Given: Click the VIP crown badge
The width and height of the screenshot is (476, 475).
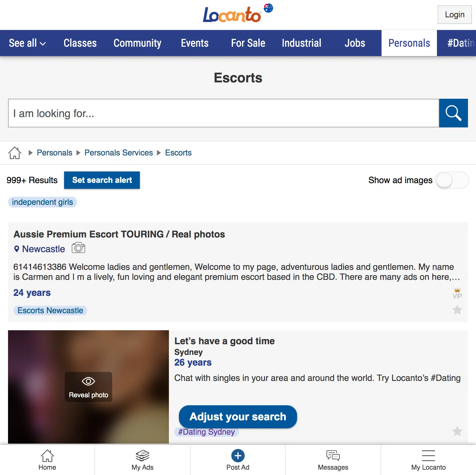Looking at the screenshot, I should tap(457, 293).
